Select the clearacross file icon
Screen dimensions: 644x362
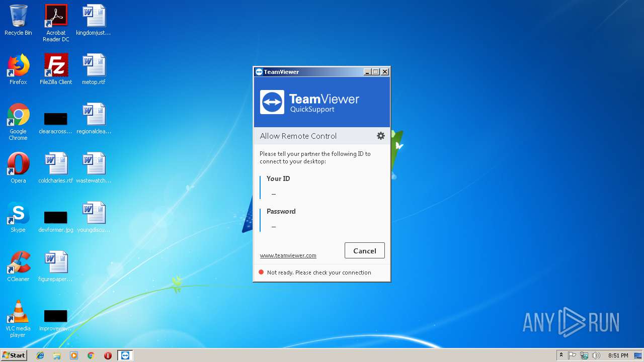(56, 123)
